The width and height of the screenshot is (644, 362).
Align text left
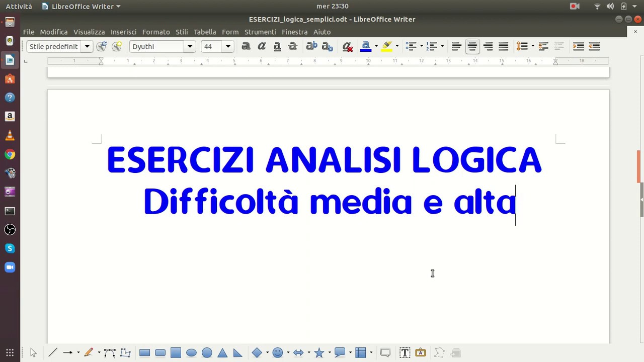click(456, 46)
